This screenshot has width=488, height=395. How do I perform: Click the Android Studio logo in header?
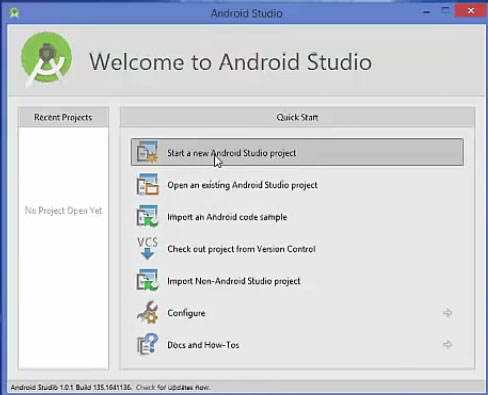coord(46,60)
